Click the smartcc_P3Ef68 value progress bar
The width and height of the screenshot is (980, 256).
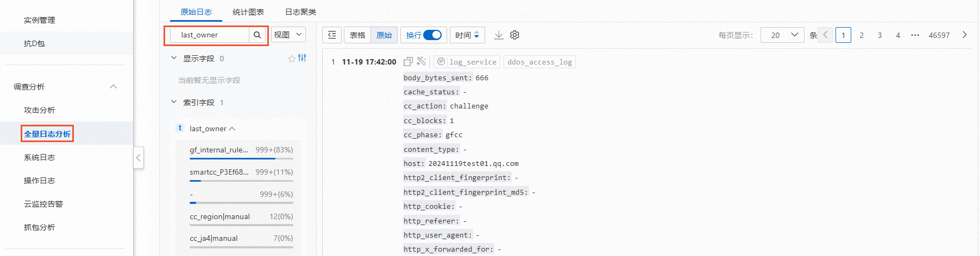click(241, 181)
